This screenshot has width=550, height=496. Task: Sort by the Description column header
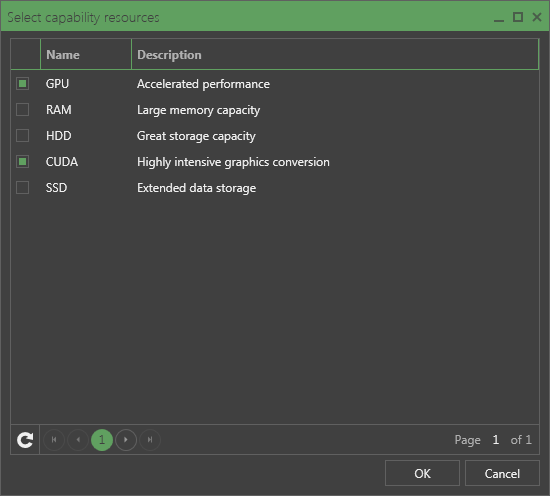click(x=335, y=54)
